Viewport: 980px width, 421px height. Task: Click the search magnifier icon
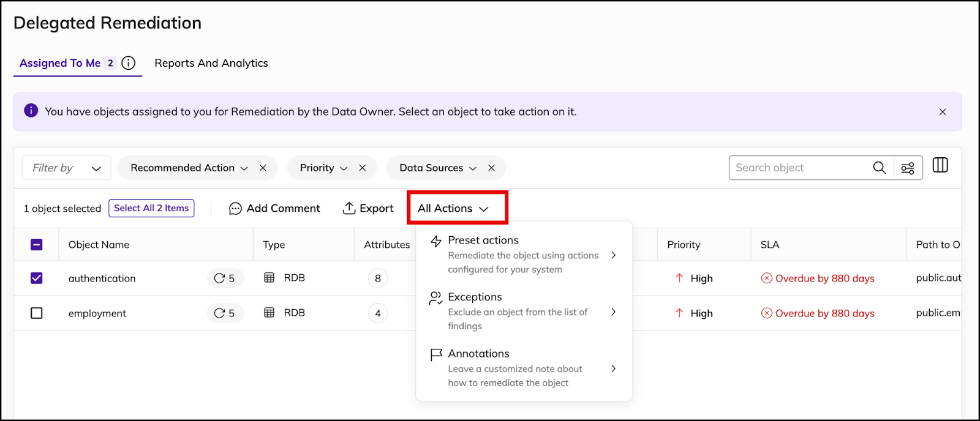(x=880, y=168)
